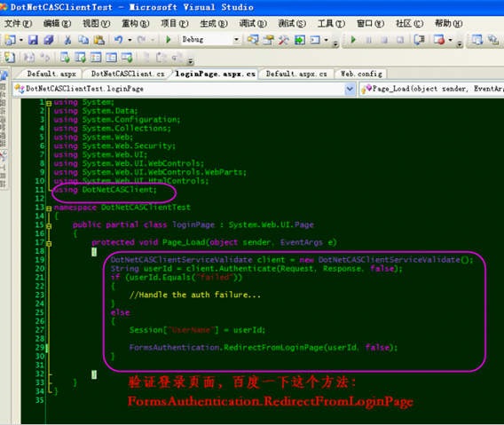The width and height of the screenshot is (504, 425).
Task: Open the Debug configuration dropdown
Action: (x=236, y=40)
